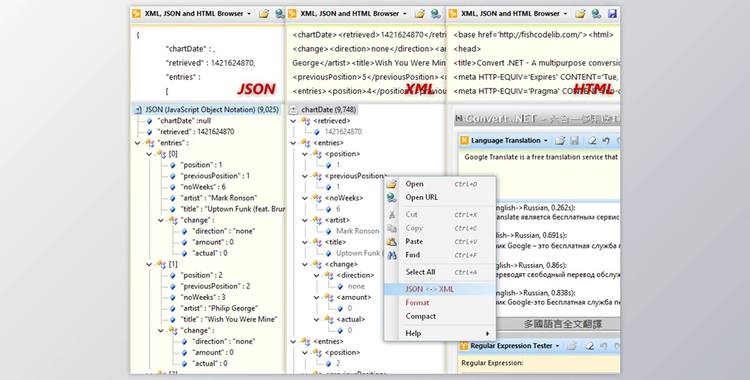Viewport: 750px width, 380px height.
Task: Click inside the JSON source text editor
Action: pyautogui.click(x=207, y=63)
